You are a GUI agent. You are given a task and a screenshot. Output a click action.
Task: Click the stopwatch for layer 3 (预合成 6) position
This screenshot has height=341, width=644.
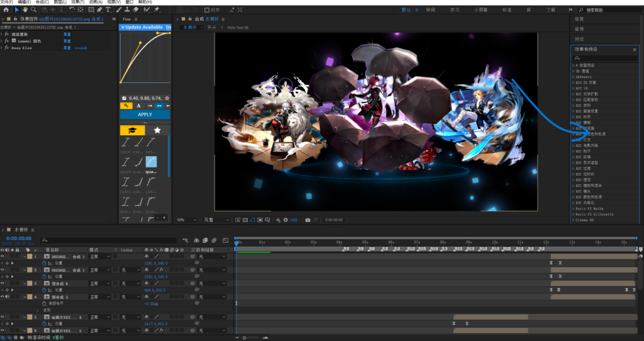[x=44, y=290]
